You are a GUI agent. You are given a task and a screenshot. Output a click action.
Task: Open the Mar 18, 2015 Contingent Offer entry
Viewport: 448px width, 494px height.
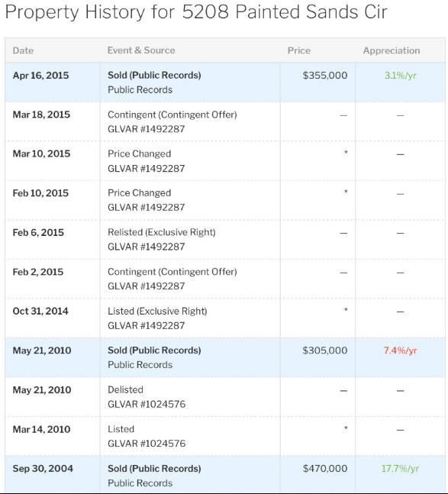[x=172, y=115]
